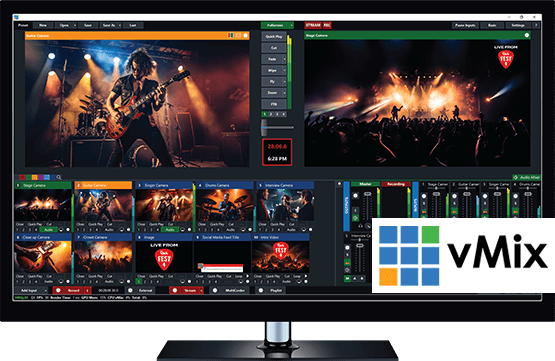Open Guitar Camera mixer channel settings gear
The height and width of the screenshot is (361, 555).
click(454, 196)
